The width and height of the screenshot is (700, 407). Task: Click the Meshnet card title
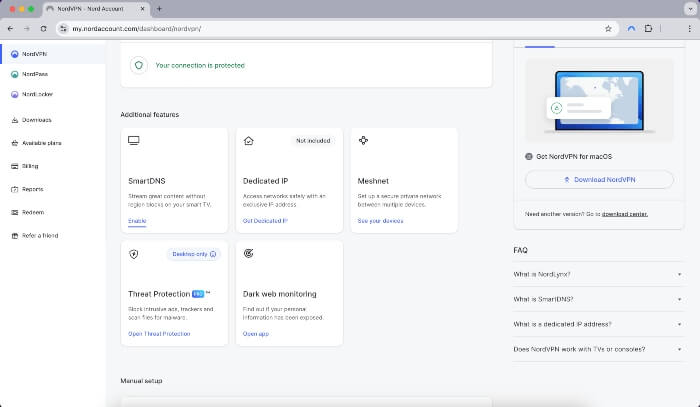373,181
